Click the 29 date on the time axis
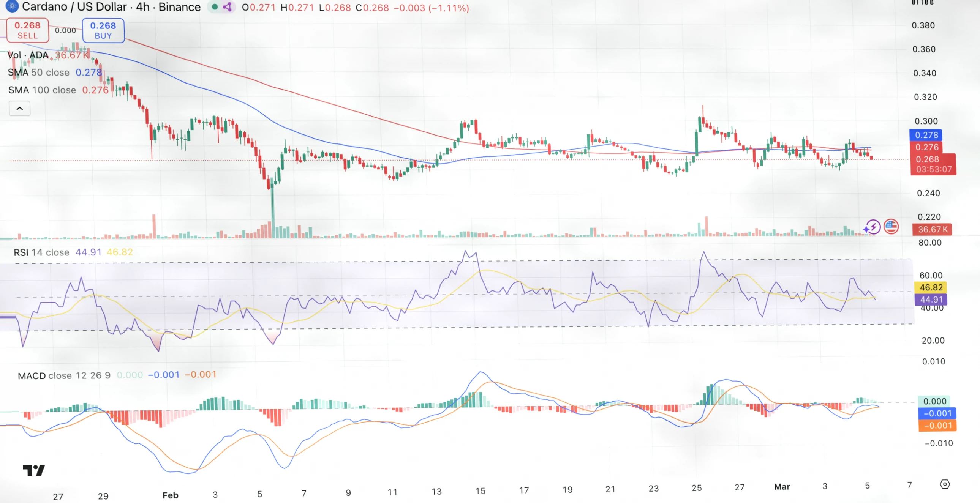This screenshot has width=980, height=503. [103, 496]
